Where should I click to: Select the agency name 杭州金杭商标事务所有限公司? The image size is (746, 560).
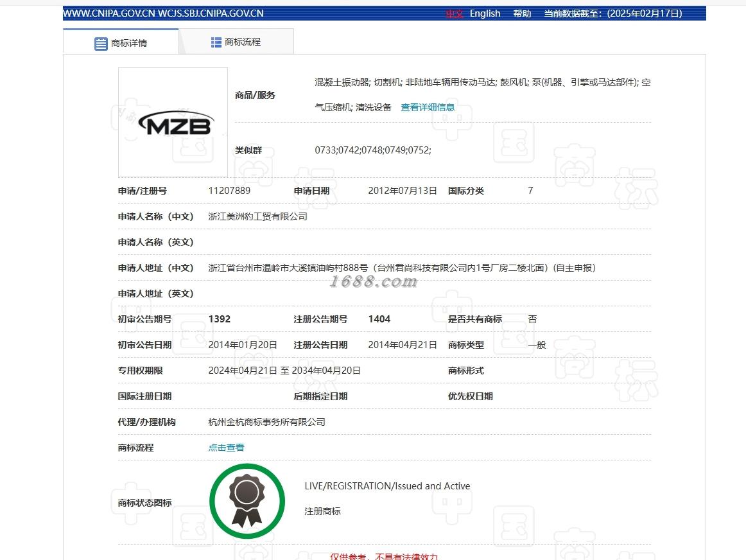[267, 422]
